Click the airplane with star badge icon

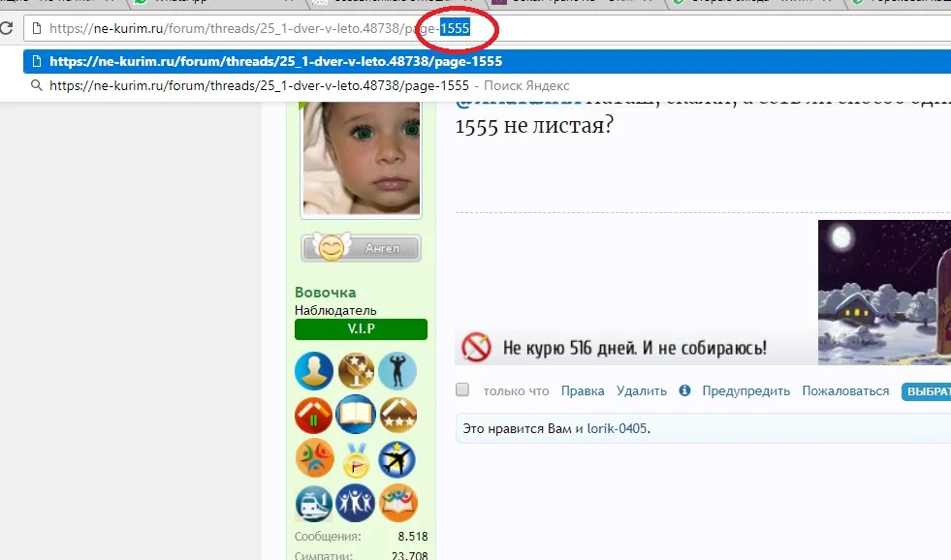(397, 459)
